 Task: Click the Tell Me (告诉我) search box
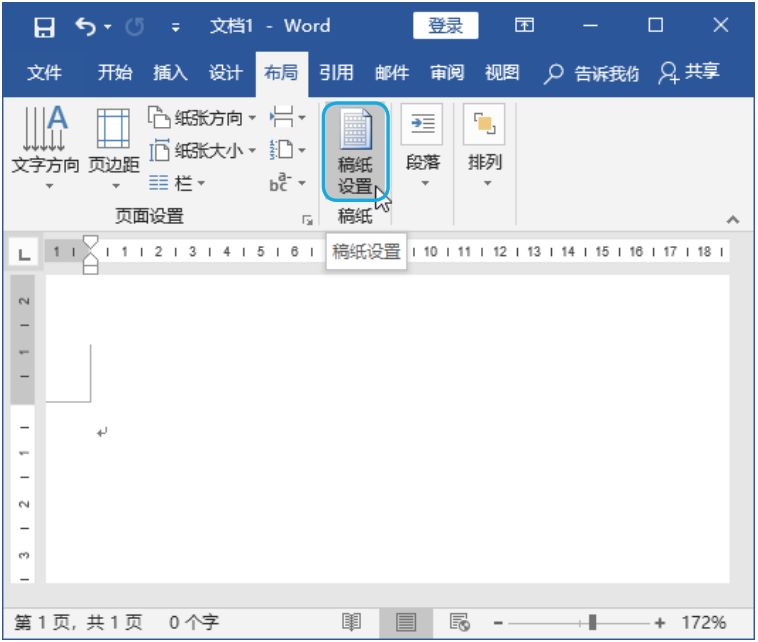592,72
